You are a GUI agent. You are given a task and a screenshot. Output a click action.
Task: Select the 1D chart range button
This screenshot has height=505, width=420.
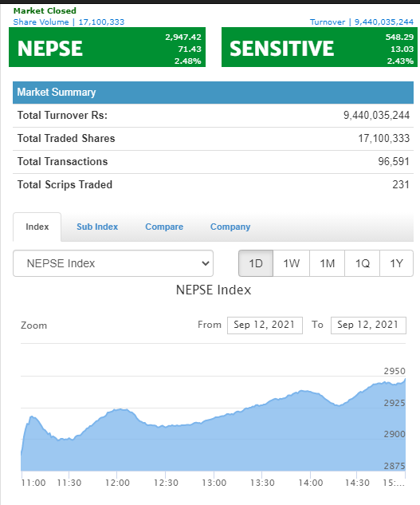[256, 263]
